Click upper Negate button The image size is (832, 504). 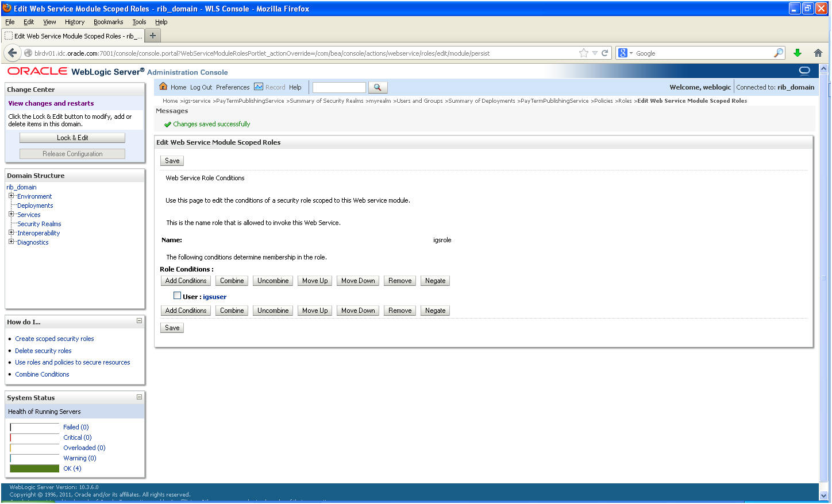pos(435,281)
